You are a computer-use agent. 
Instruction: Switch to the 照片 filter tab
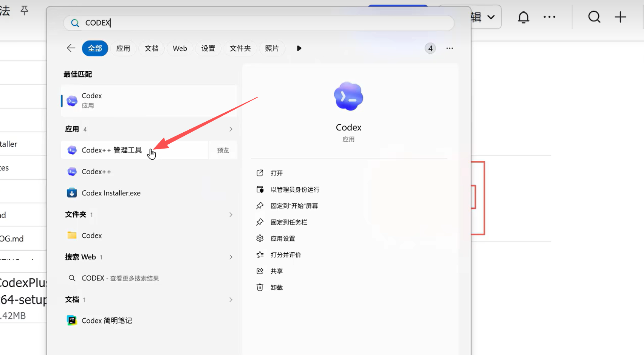[272, 48]
